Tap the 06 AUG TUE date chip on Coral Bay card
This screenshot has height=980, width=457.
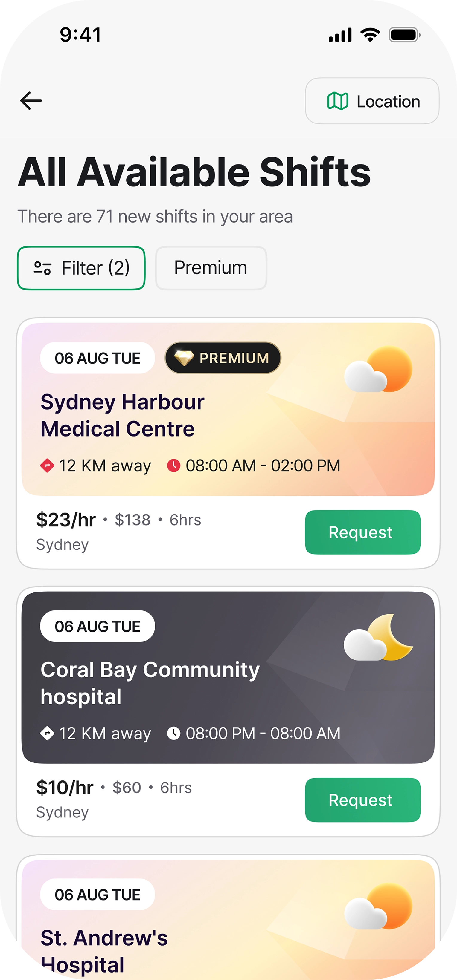coord(98,626)
